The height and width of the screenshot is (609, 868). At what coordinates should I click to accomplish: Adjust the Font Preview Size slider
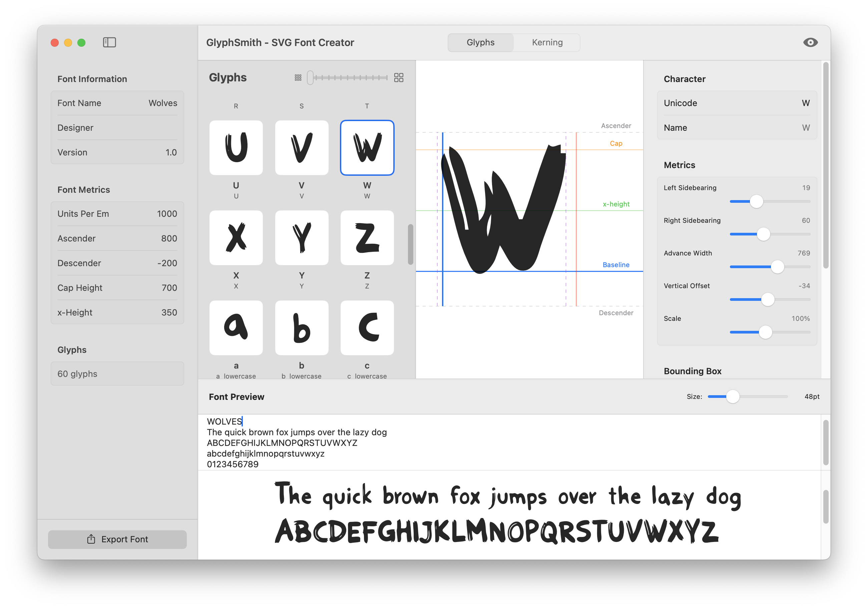coord(734,397)
